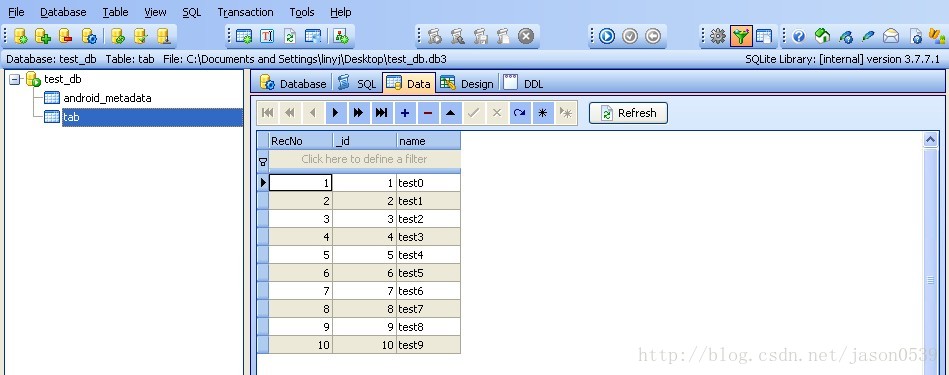
Task: Click the grey circled checkmark commit icon
Action: pos(630,36)
